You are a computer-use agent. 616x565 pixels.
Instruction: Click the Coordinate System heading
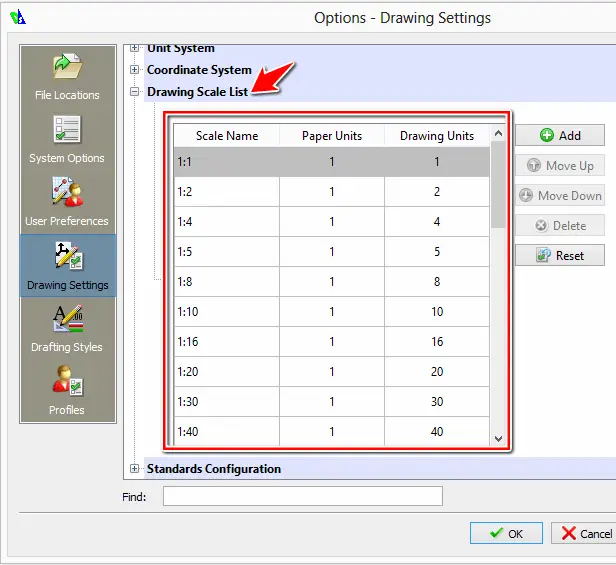199,70
